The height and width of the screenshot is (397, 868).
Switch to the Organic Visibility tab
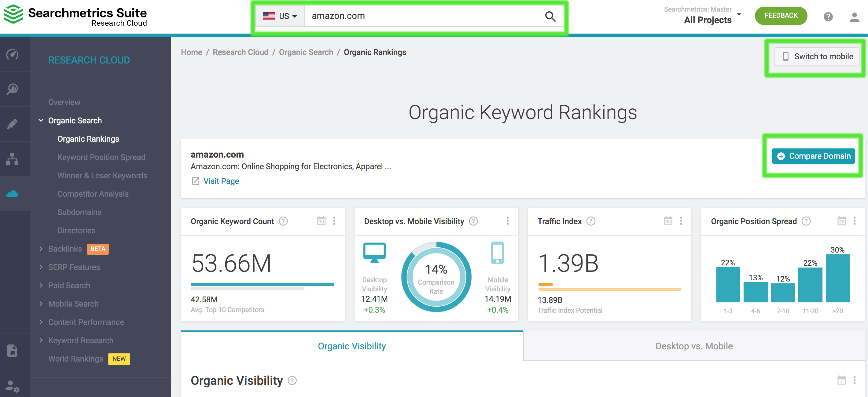tap(352, 346)
